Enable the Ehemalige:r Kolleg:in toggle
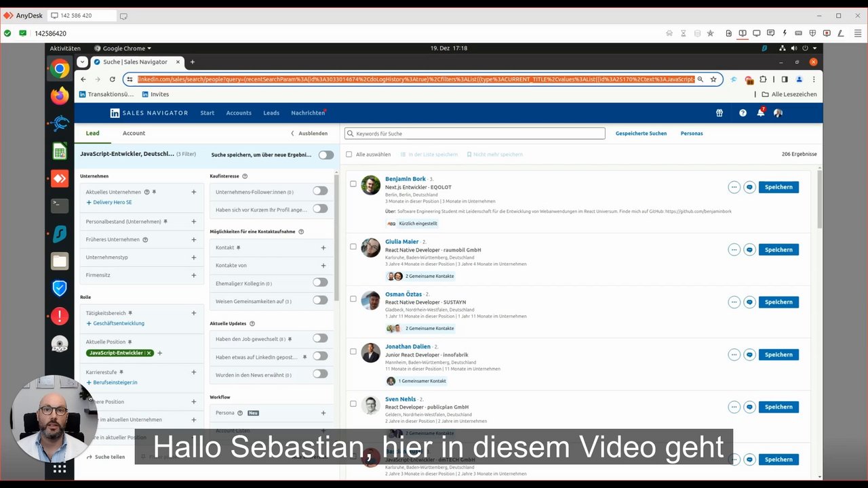This screenshot has height=488, width=868. pyautogui.click(x=320, y=283)
